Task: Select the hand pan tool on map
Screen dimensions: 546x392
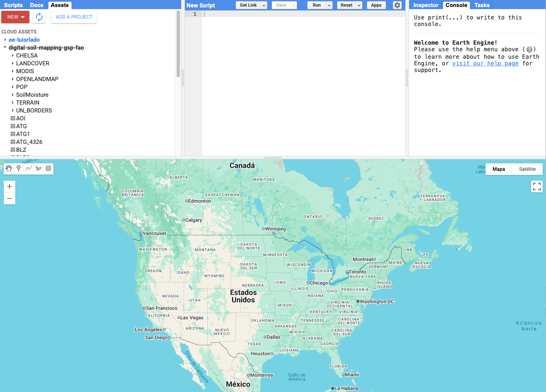Action: point(9,169)
